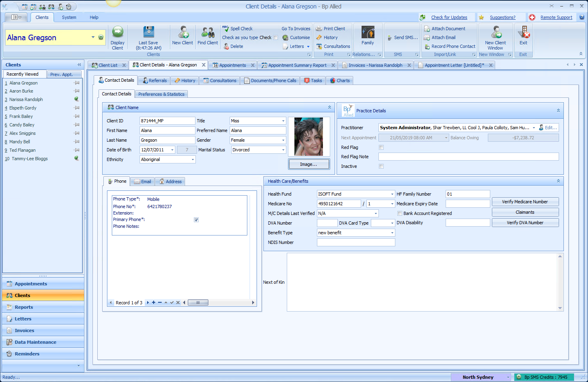Image resolution: width=588 pixels, height=382 pixels.
Task: Add a new phone record with plus icon
Action: tap(154, 302)
